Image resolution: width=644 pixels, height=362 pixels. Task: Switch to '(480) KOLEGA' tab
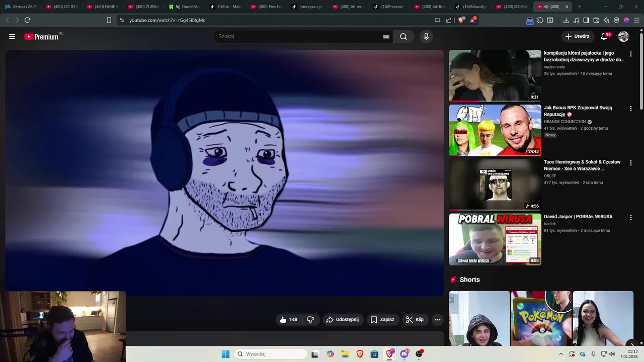(513, 7)
